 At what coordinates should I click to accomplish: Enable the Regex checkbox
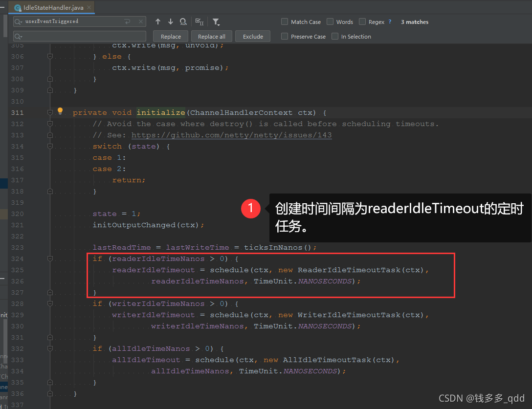[362, 22]
